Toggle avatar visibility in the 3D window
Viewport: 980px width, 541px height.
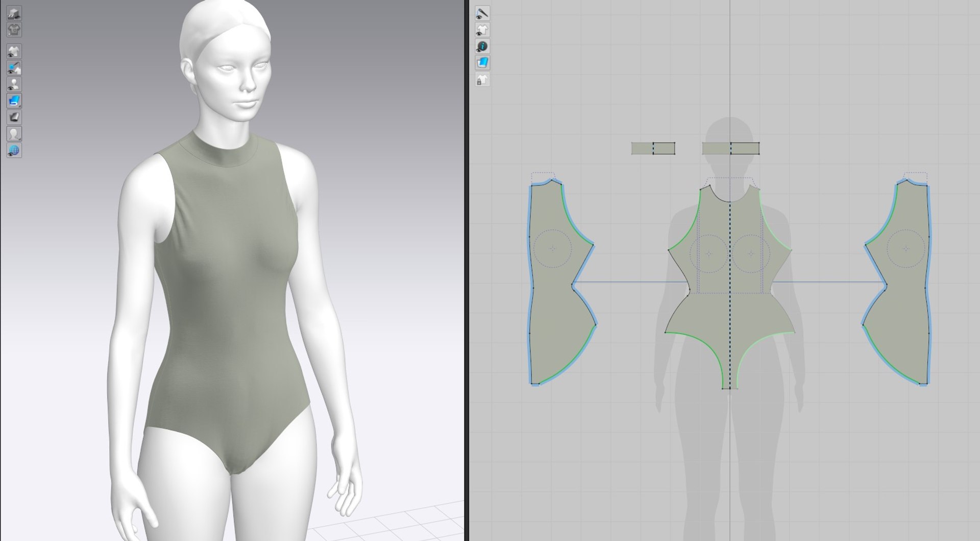tap(14, 84)
